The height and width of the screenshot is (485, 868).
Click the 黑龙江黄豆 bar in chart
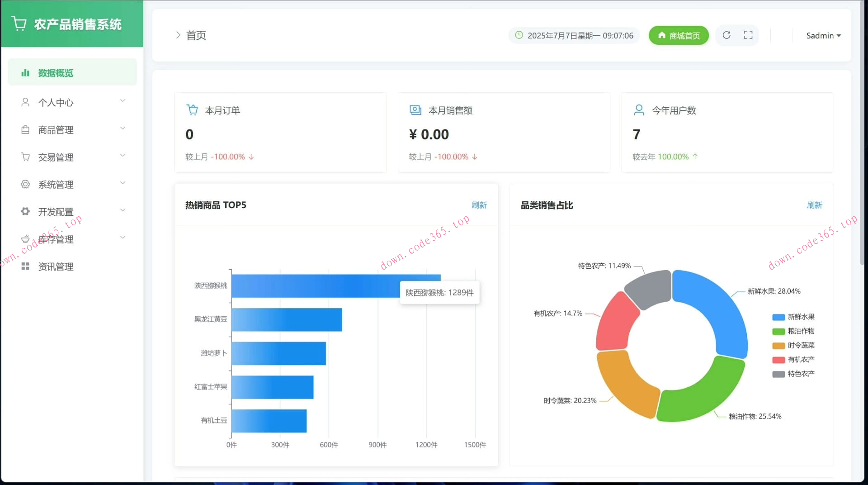(x=287, y=320)
